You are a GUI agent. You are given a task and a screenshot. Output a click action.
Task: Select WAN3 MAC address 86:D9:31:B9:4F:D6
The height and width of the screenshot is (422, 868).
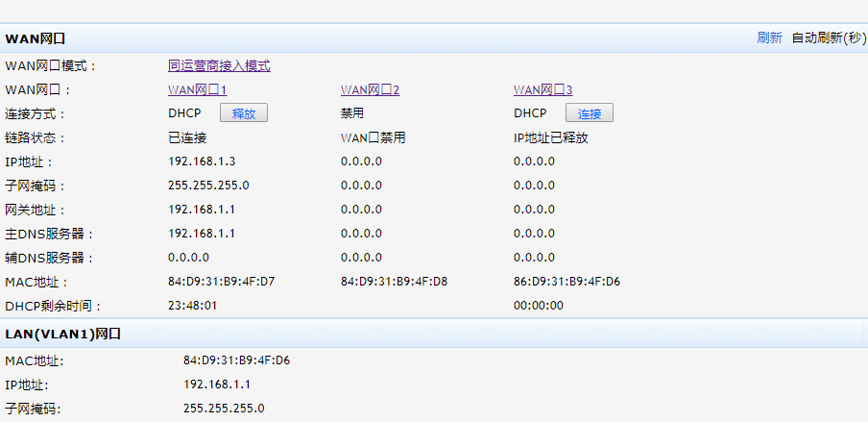(567, 282)
